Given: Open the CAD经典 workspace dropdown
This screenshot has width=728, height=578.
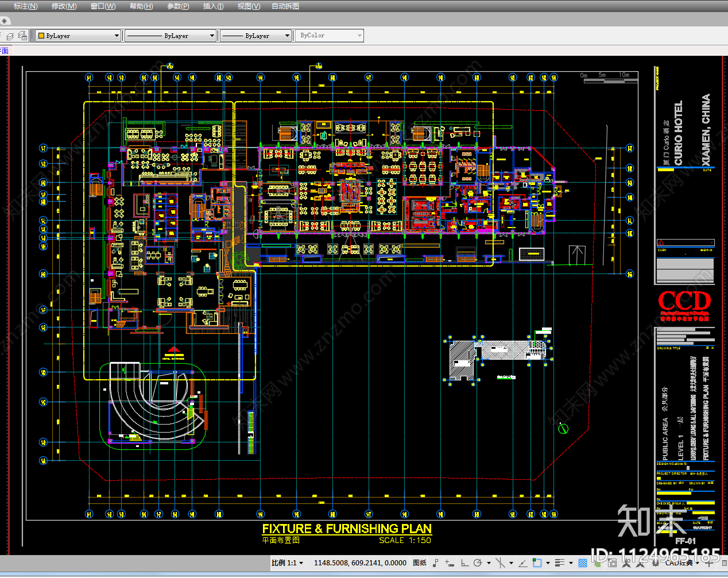Looking at the screenshot, I should click(683, 563).
